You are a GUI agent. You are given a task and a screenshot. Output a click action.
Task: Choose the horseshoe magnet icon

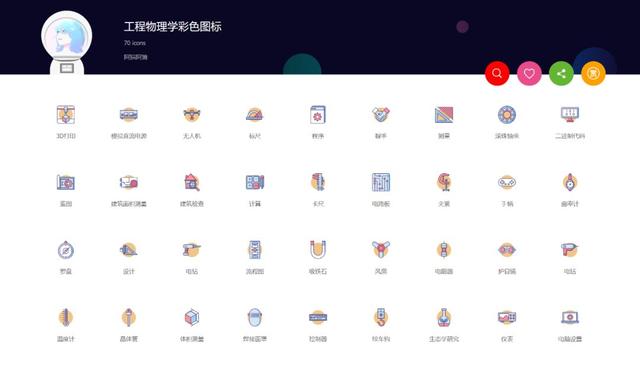(x=318, y=250)
